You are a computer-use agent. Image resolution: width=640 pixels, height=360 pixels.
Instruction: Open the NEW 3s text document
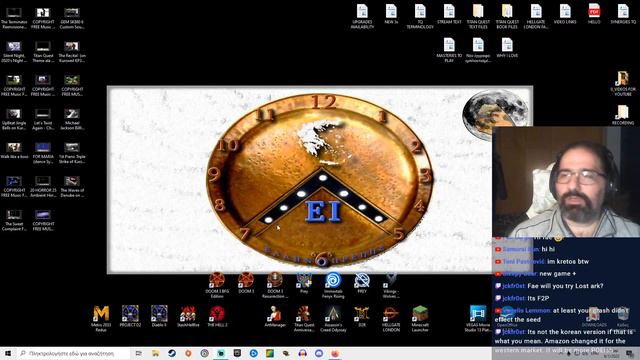tap(391, 14)
